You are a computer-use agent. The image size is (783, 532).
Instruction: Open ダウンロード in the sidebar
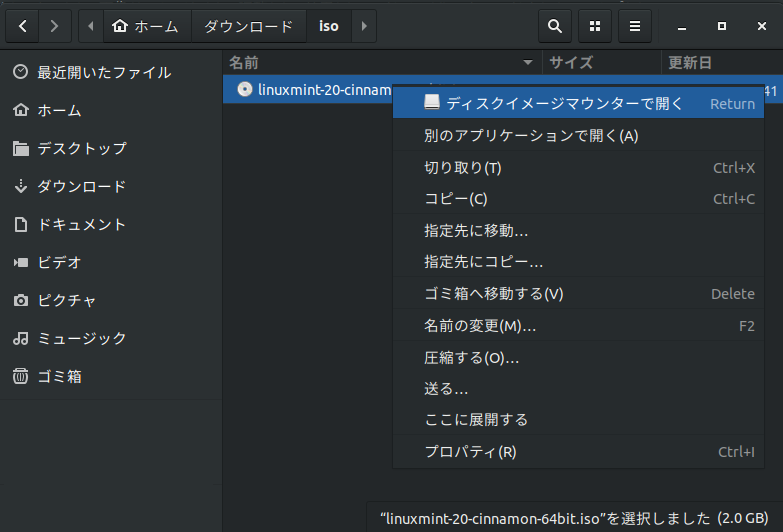(111, 186)
